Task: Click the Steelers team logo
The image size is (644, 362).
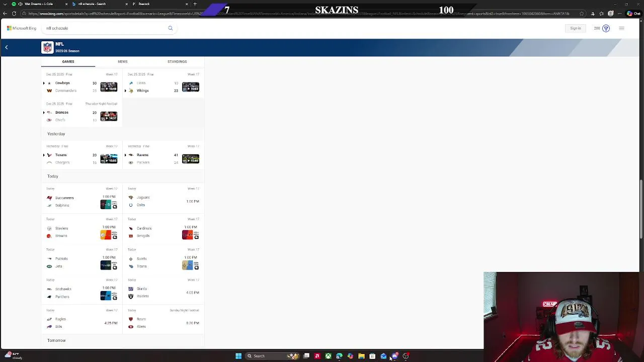Action: tap(49, 228)
